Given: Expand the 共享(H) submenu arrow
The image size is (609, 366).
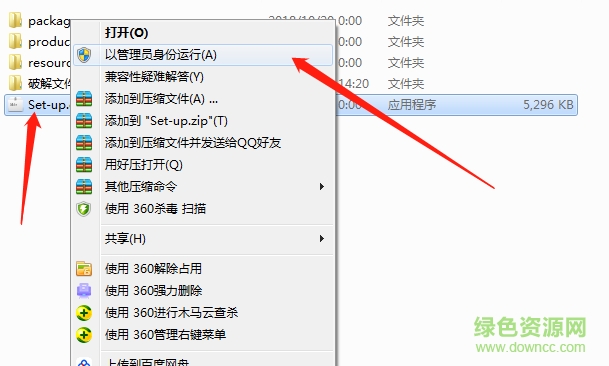Looking at the screenshot, I should pos(322,239).
